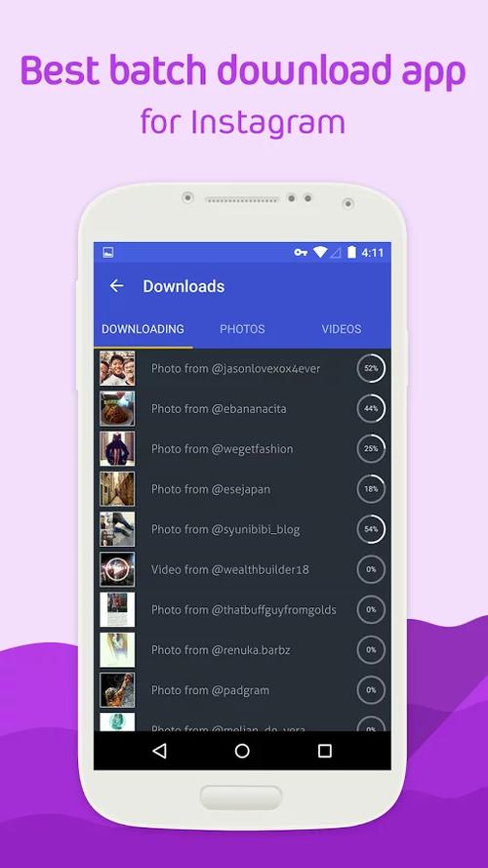Select "Photo from @wegetfashion" text

[x=222, y=449]
